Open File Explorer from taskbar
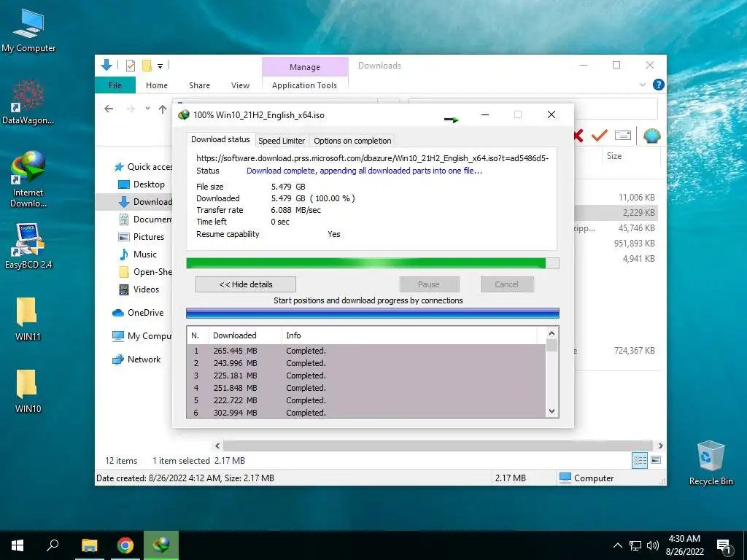Image resolution: width=747 pixels, height=560 pixels. [89, 545]
